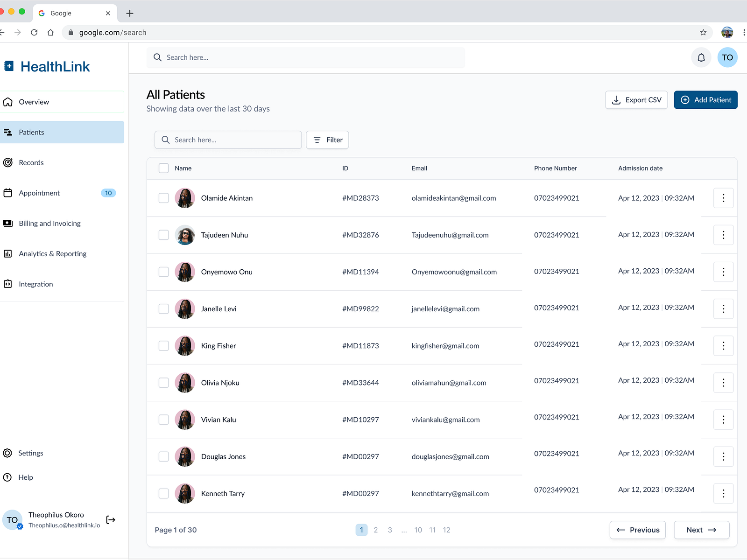This screenshot has width=747, height=560.
Task: Click the Add Patient button
Action: pyautogui.click(x=705, y=100)
